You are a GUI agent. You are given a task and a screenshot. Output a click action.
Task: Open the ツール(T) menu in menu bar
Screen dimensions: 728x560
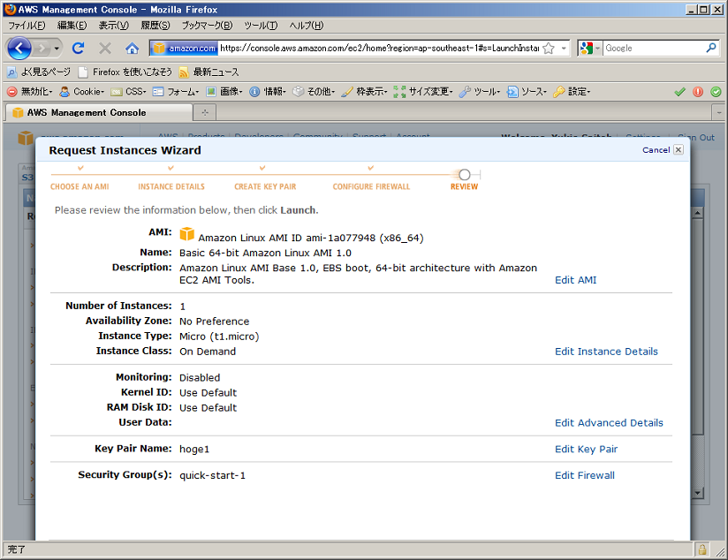click(x=260, y=26)
